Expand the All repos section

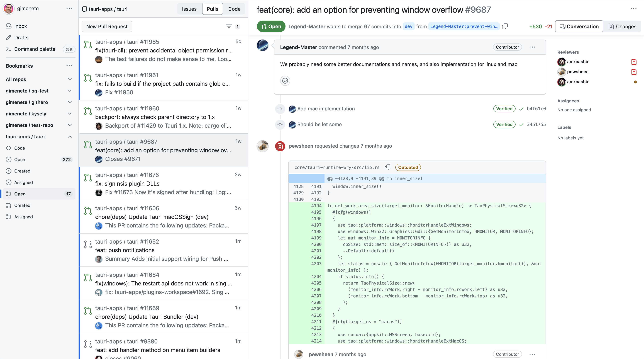pos(70,79)
